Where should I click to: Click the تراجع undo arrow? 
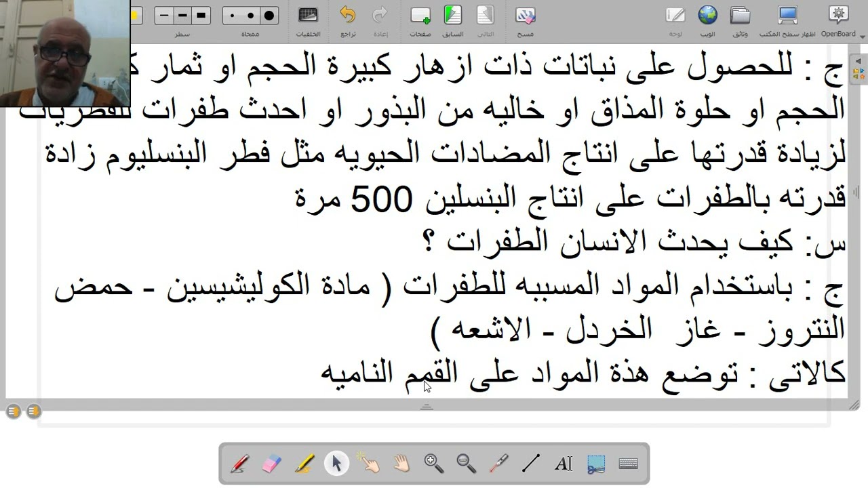348,20
